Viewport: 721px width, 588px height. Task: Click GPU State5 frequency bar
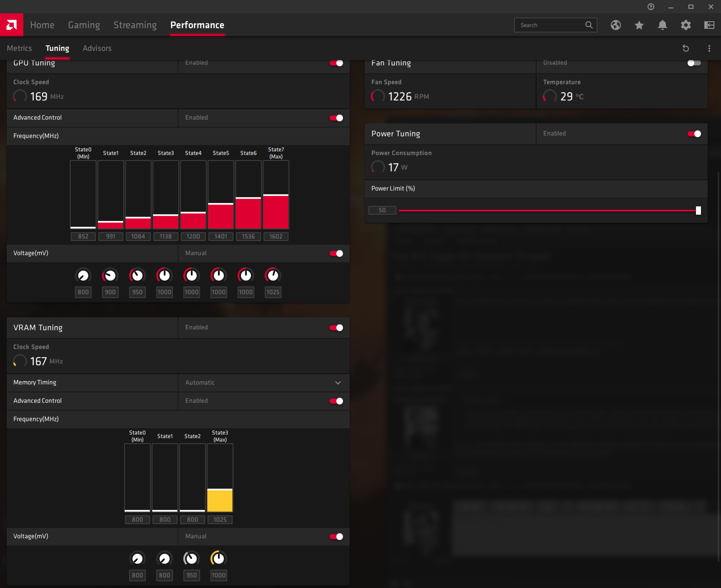[x=221, y=195]
